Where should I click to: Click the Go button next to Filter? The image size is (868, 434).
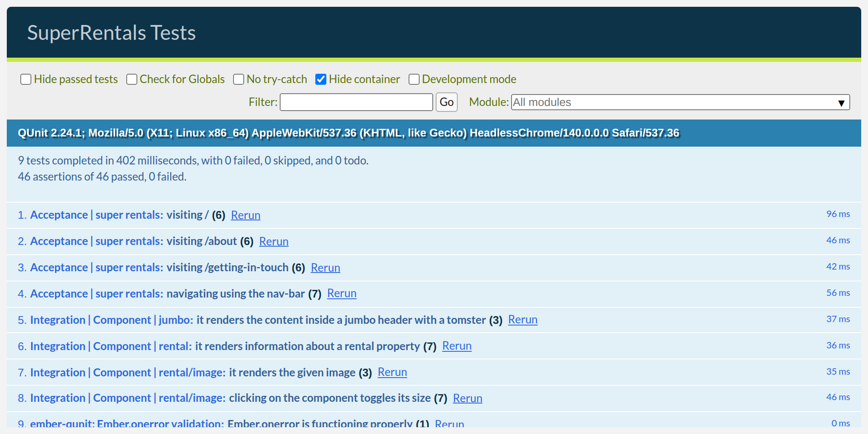[446, 102]
